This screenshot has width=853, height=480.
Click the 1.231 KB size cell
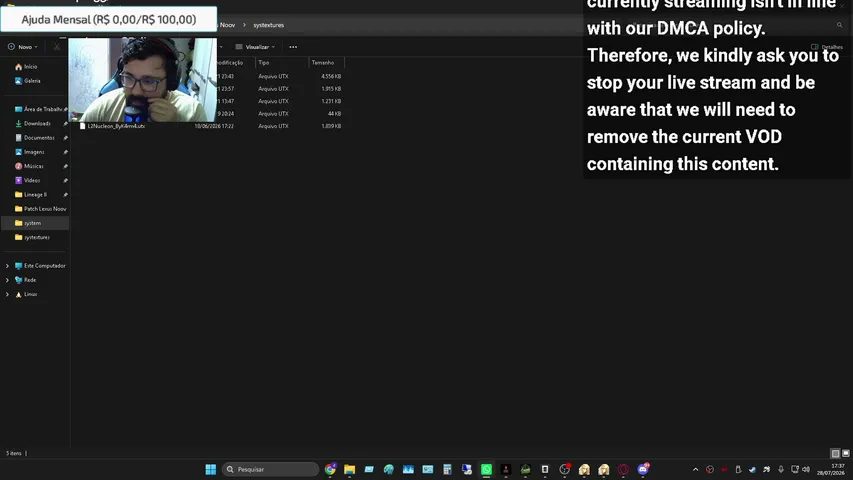point(331,101)
